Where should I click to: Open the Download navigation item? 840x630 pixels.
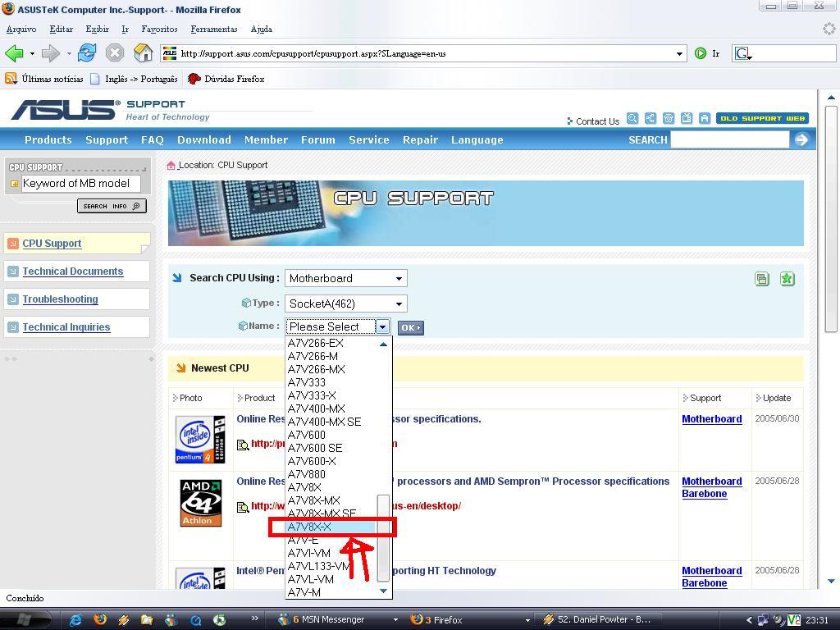[204, 139]
